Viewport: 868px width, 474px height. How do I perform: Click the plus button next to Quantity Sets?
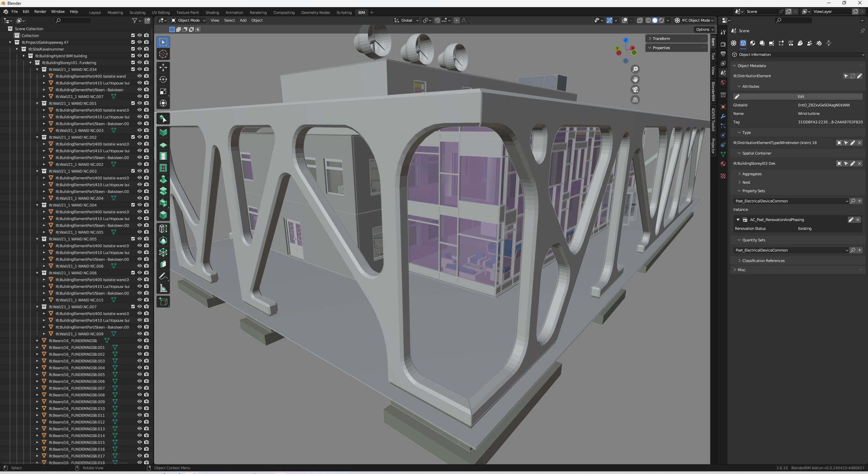pyautogui.click(x=860, y=250)
